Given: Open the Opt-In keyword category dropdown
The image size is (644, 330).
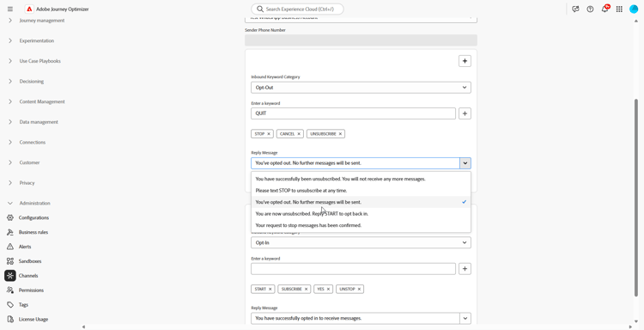Looking at the screenshot, I should pyautogui.click(x=361, y=242).
